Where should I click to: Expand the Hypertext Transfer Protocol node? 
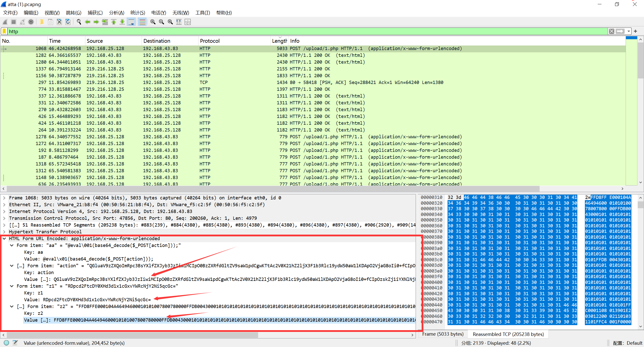coord(4,232)
